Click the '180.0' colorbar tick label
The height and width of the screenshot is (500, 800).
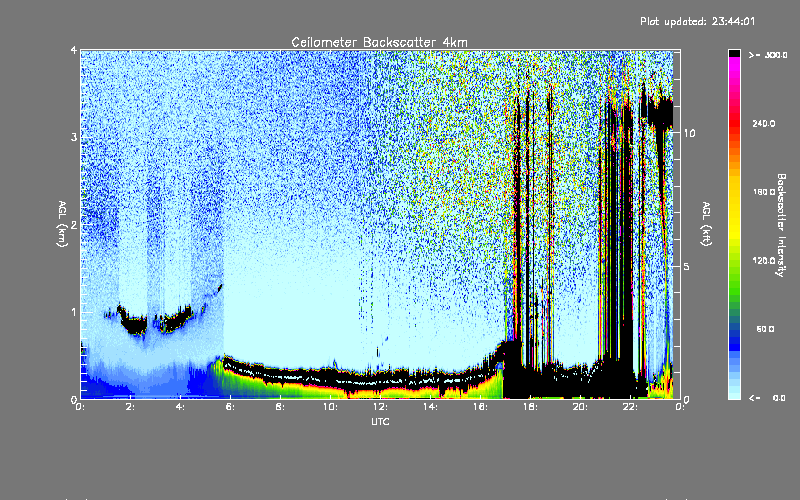[764, 192]
